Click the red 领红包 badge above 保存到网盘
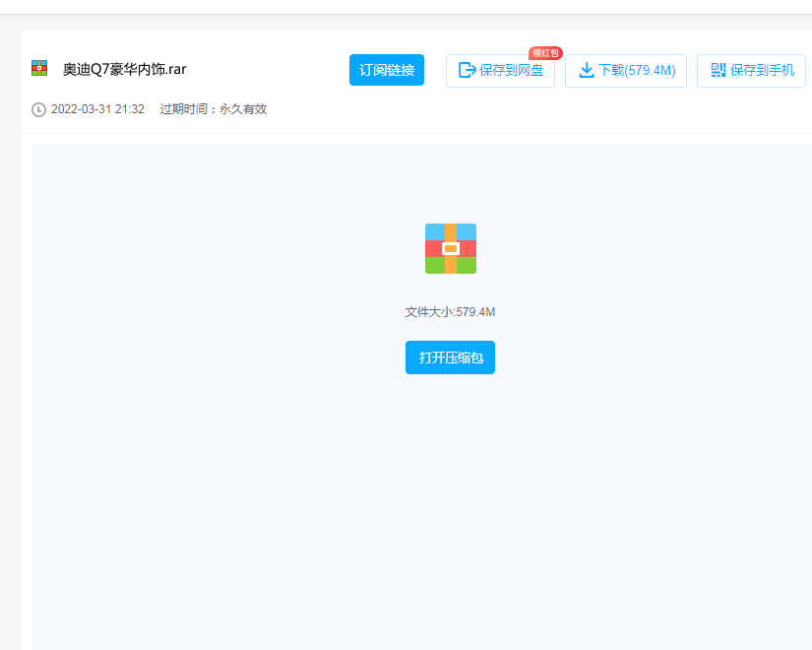 (x=544, y=53)
